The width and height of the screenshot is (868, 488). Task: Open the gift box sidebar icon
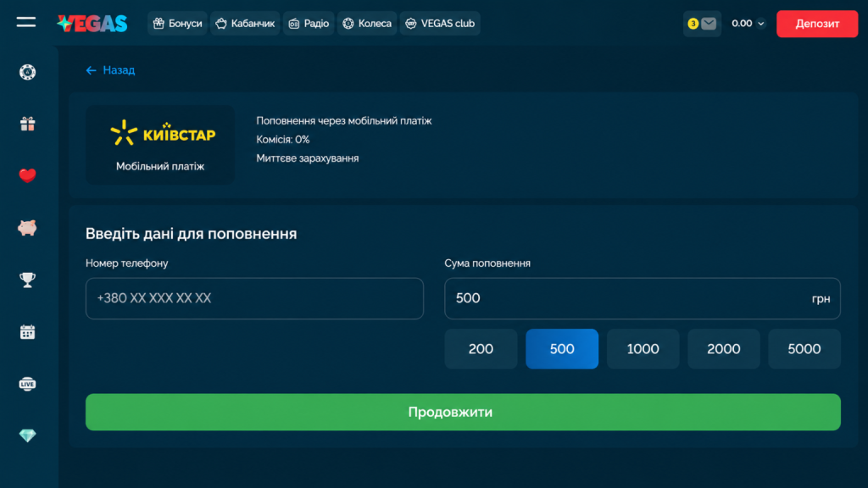(28, 124)
